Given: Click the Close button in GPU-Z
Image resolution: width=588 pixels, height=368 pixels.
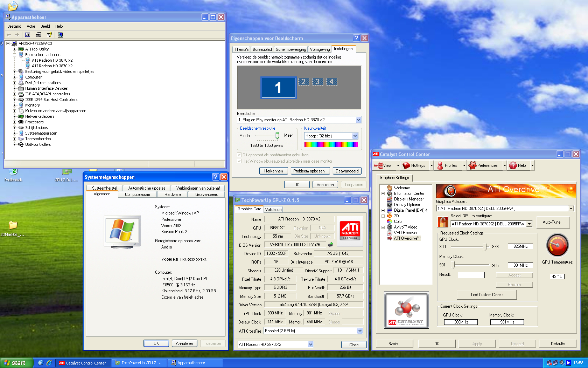Looking at the screenshot, I should (x=354, y=345).
